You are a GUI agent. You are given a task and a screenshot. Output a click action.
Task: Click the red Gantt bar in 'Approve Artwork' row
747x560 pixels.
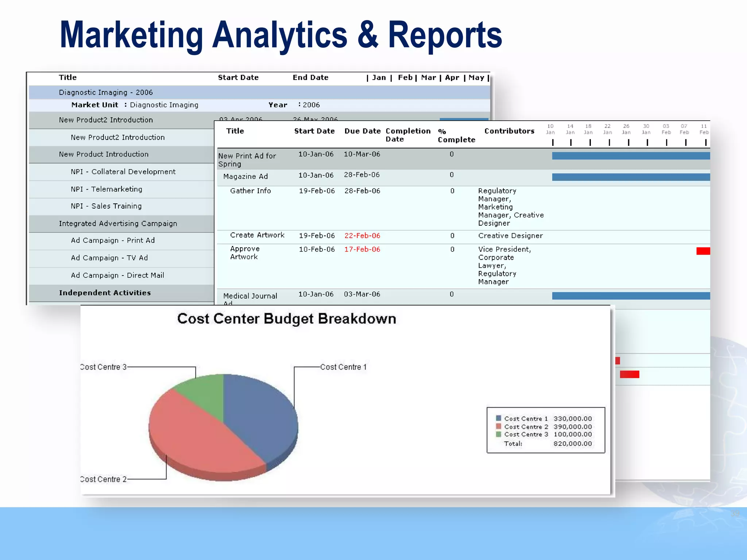pos(703,251)
